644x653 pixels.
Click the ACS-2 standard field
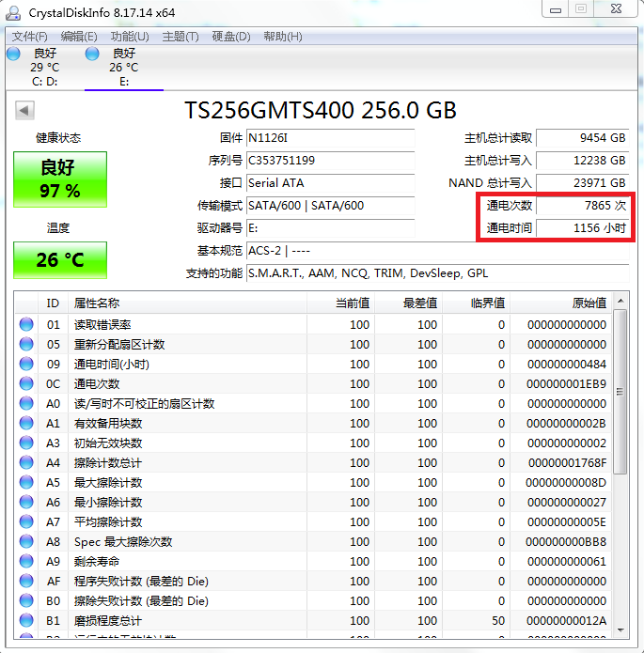click(x=437, y=251)
